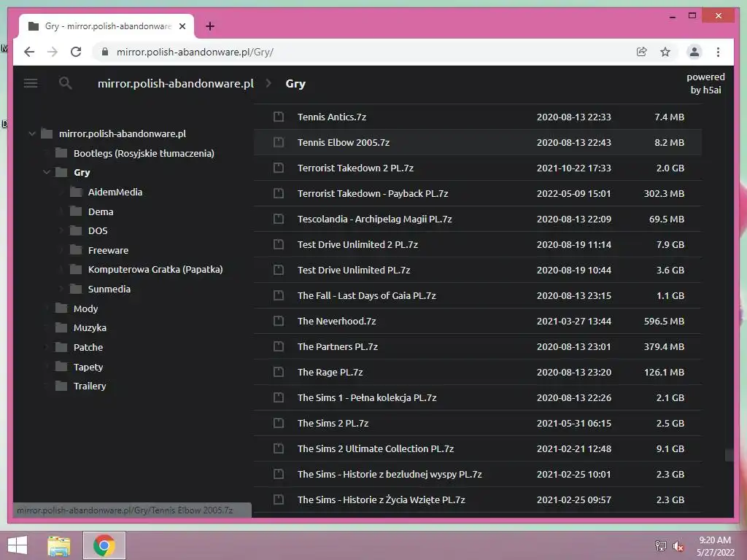Click the padlock site info icon
Screen dimensions: 747x560
105,52
